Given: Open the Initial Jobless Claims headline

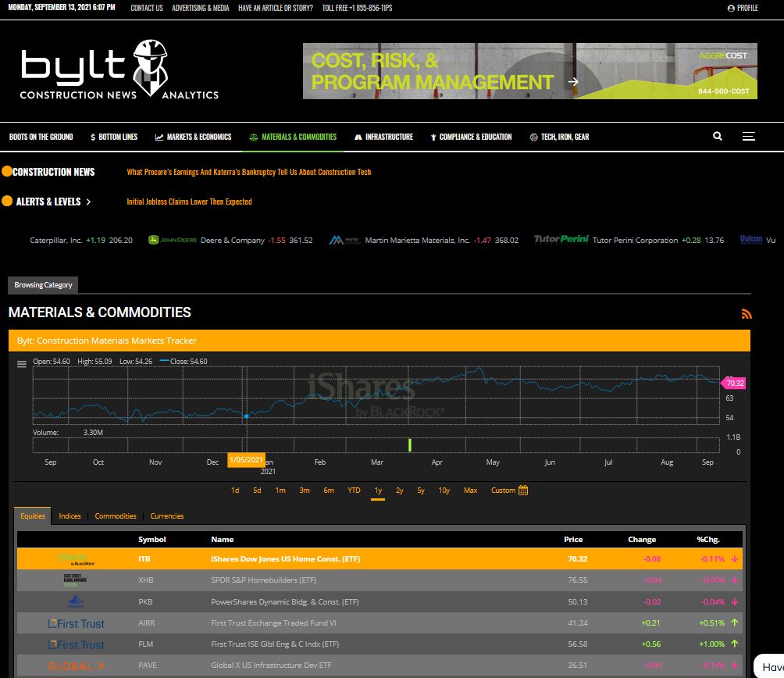Looking at the screenshot, I should (190, 201).
